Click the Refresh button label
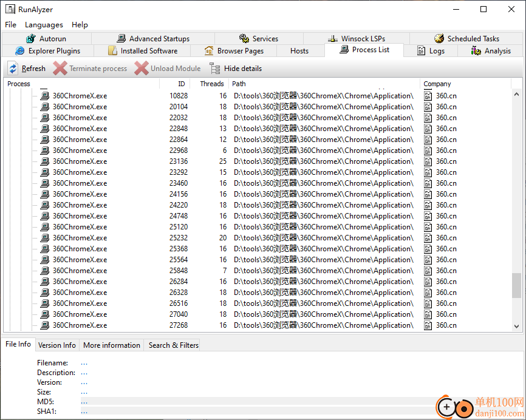Image resolution: width=526 pixels, height=420 pixels. pos(33,69)
